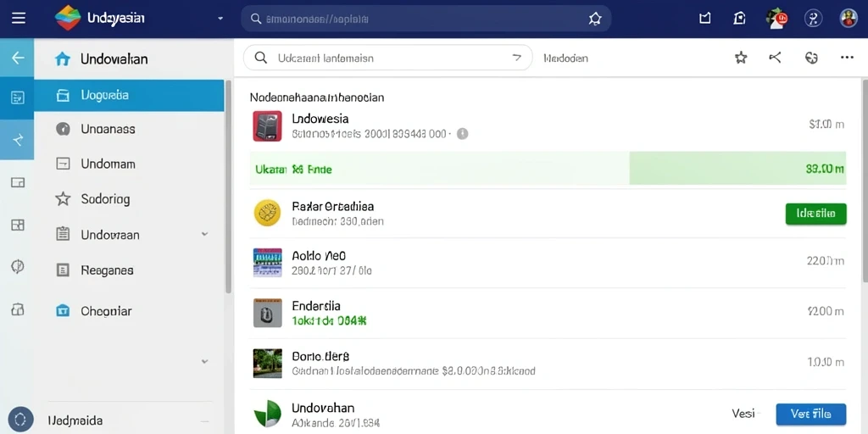The height and width of the screenshot is (434, 868).
Task: Open the bookmark icon in top bar
Action: click(x=704, y=19)
